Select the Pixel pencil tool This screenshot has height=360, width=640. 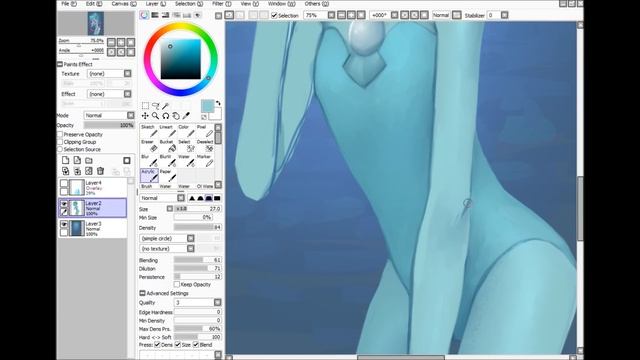point(204,131)
